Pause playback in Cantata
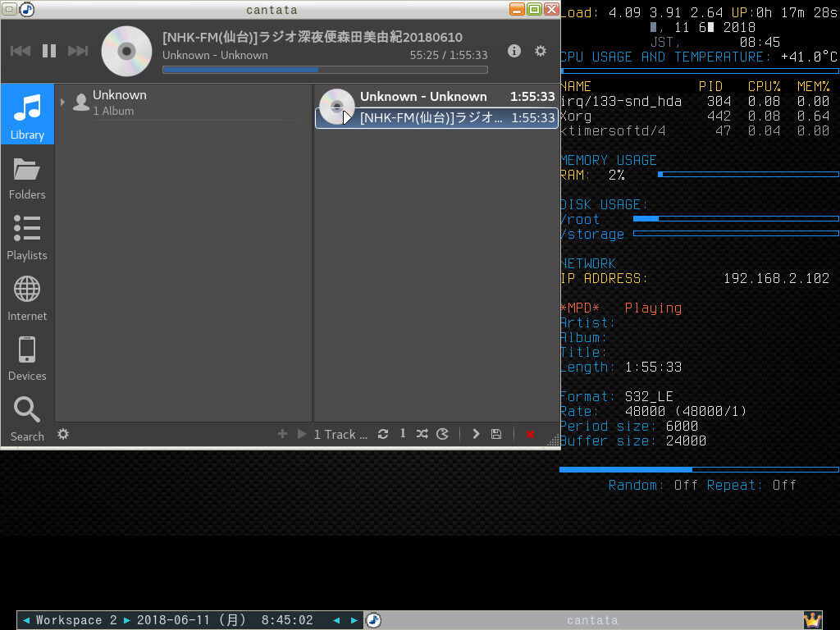The image size is (840, 630). (49, 51)
